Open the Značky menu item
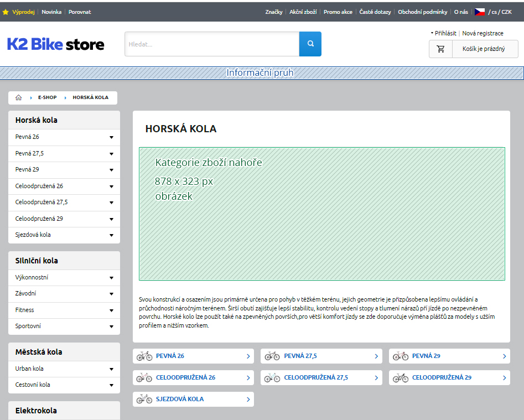The height and width of the screenshot is (420, 524). pyautogui.click(x=274, y=11)
